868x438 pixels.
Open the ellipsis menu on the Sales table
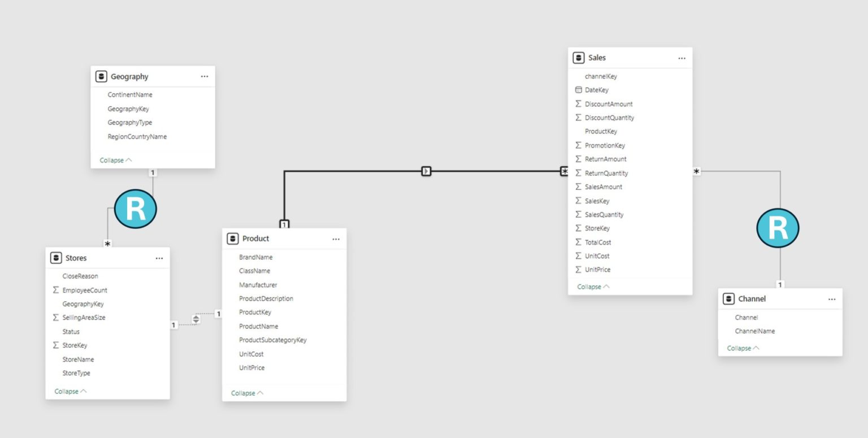682,58
